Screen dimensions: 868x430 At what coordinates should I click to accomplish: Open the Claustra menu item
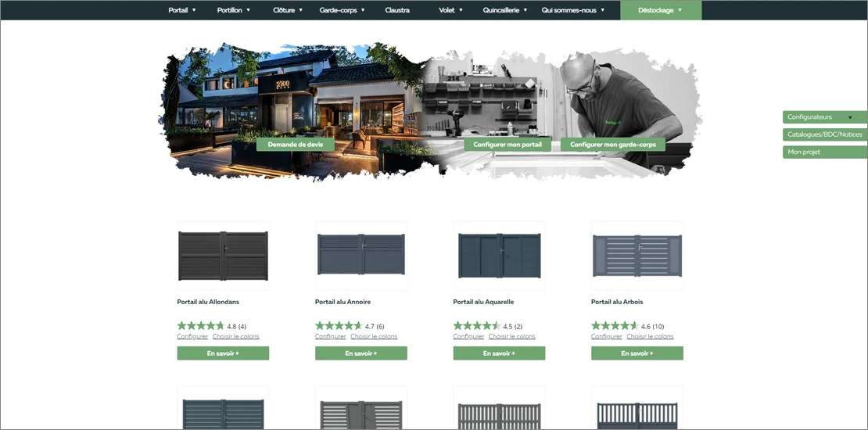click(397, 10)
